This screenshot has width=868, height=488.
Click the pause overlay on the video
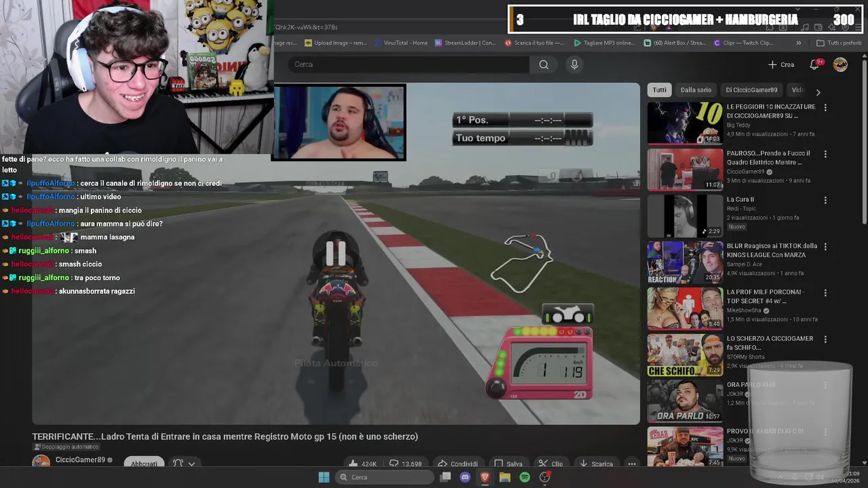(336, 253)
